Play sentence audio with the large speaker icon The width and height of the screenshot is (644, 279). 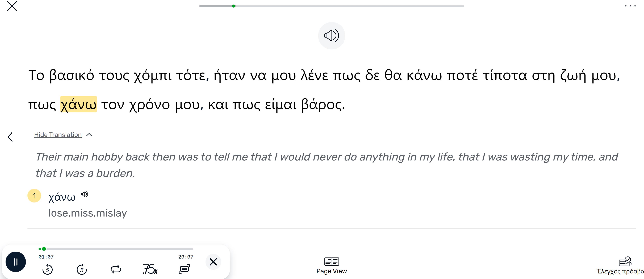coord(332,36)
